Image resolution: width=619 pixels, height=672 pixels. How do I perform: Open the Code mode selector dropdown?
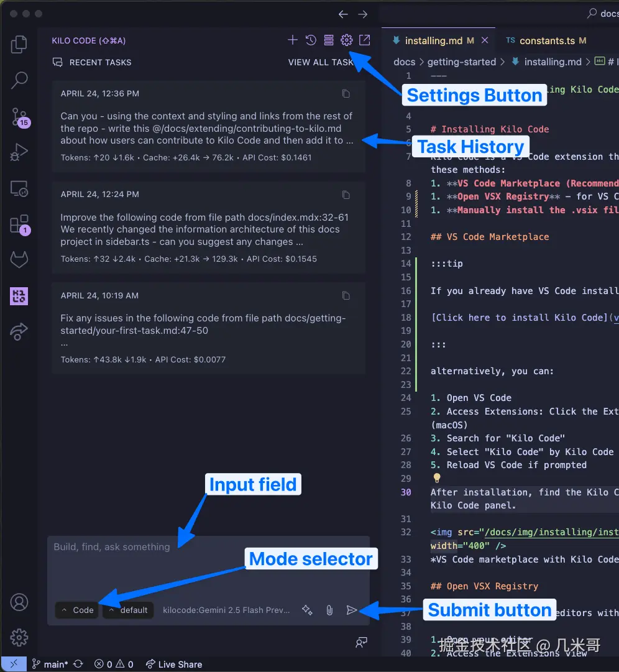tap(77, 610)
